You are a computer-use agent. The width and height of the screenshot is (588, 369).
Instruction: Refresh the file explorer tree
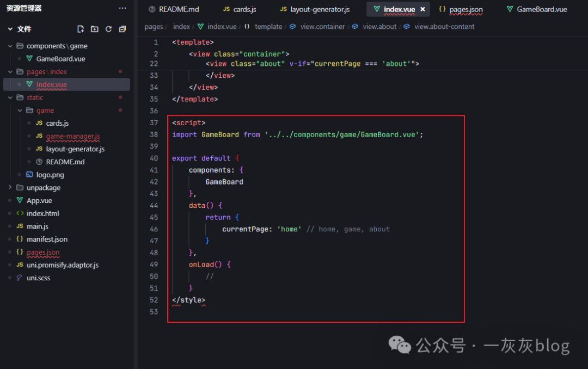[x=108, y=29]
